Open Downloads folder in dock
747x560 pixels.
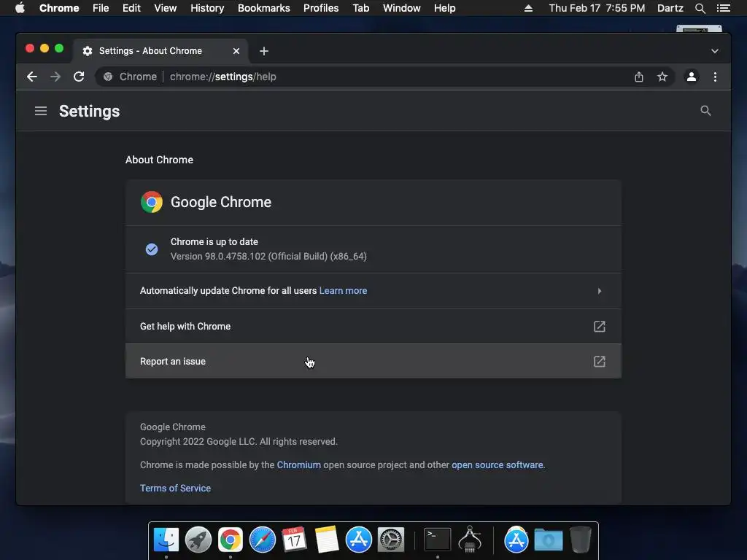(549, 540)
